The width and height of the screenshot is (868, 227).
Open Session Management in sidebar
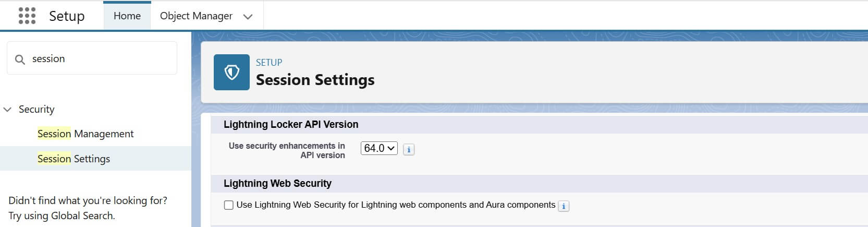85,134
